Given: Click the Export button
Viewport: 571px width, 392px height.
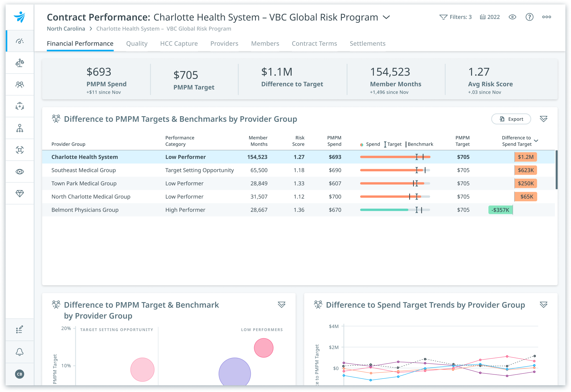Looking at the screenshot, I should pyautogui.click(x=511, y=119).
